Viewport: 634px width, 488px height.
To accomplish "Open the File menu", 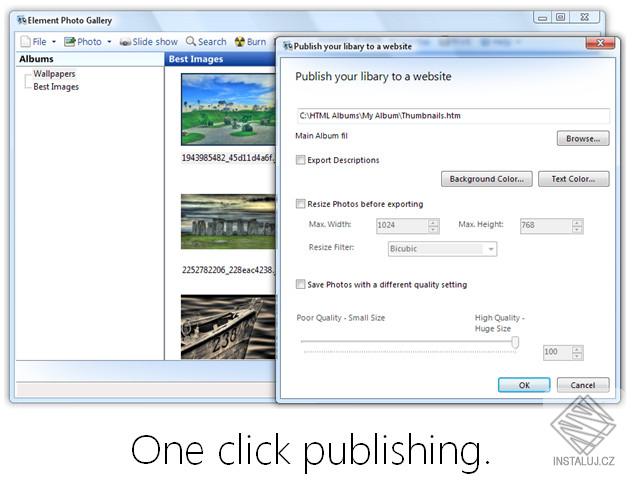I will pos(39,42).
